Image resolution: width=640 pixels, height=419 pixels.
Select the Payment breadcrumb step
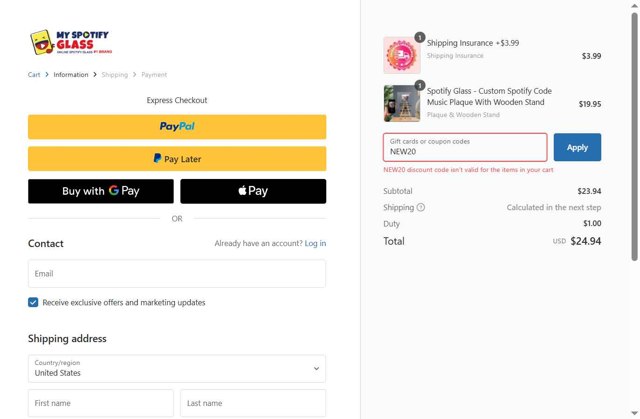pos(154,75)
